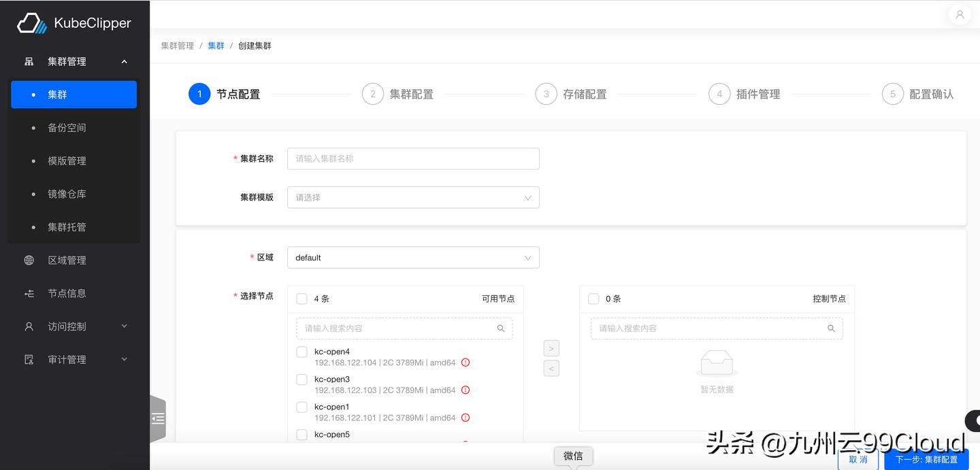Click the KubeClipper logo icon
Image resolution: width=980 pixels, height=470 pixels.
click(30, 22)
